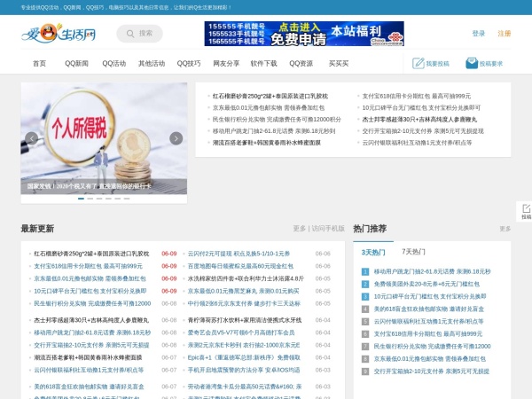The image size is (532, 399).
Task: Open 水洗棉家纺四件套 article
Action: point(246,278)
